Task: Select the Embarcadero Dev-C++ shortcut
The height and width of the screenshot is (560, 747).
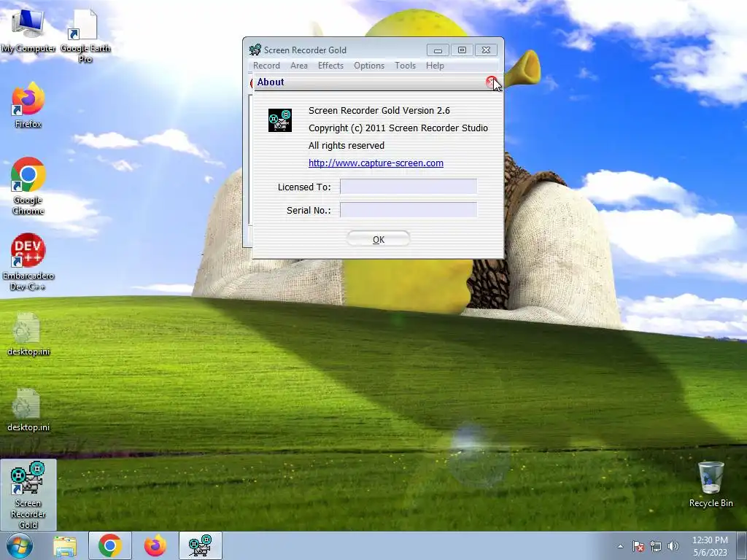Action: click(x=28, y=262)
